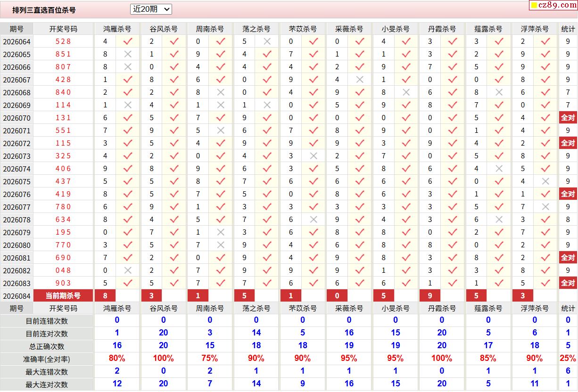The image size is (578, 392).
Task: Click the 全对 badge in row 2026070
Action: click(568, 118)
